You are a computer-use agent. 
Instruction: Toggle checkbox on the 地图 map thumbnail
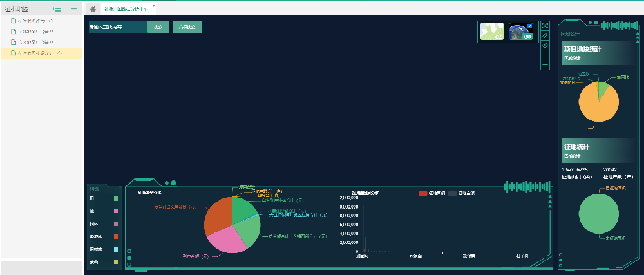(500, 26)
